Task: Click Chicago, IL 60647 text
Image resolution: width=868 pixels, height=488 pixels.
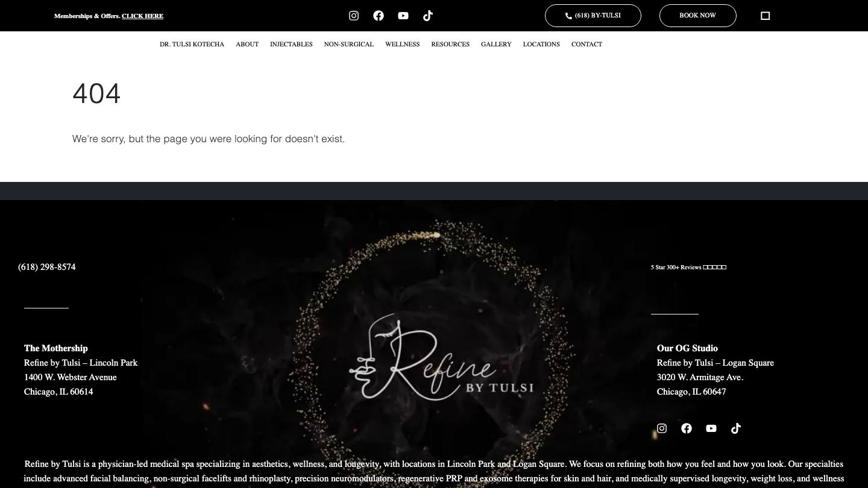Action: point(691,392)
